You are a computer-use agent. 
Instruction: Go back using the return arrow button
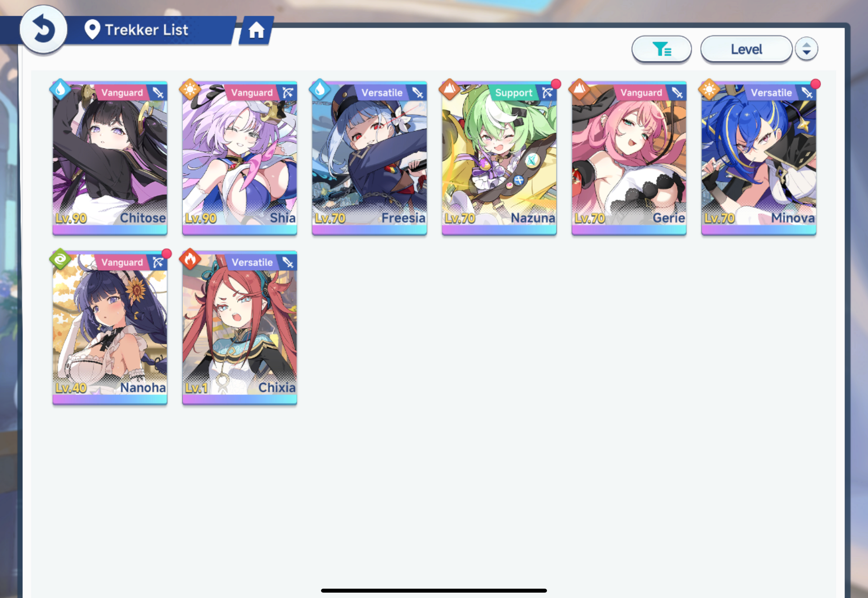43,29
